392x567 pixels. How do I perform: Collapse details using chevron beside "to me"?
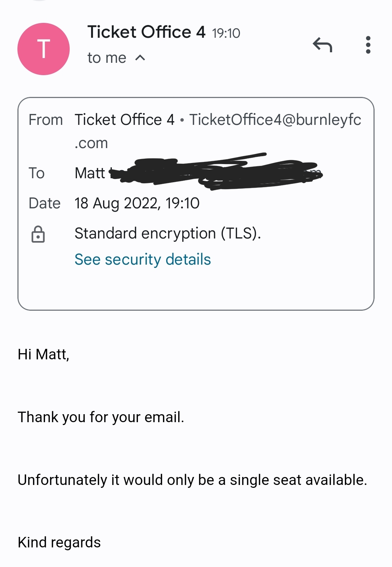pos(140,58)
